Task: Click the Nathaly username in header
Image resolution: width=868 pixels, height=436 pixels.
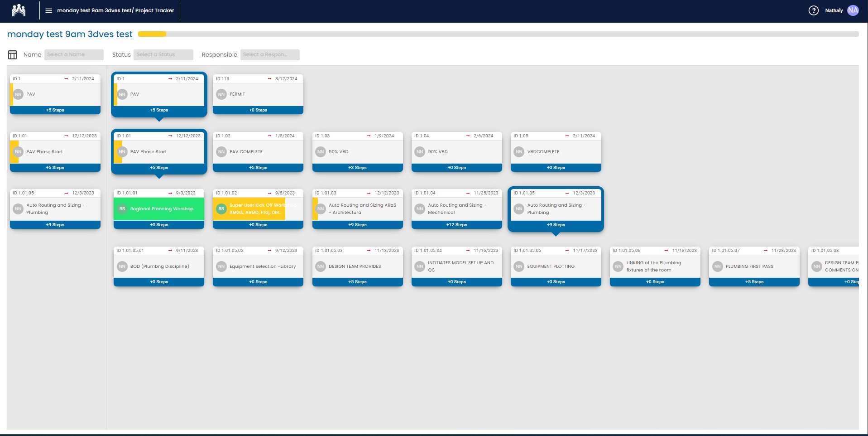Action: pos(834,10)
